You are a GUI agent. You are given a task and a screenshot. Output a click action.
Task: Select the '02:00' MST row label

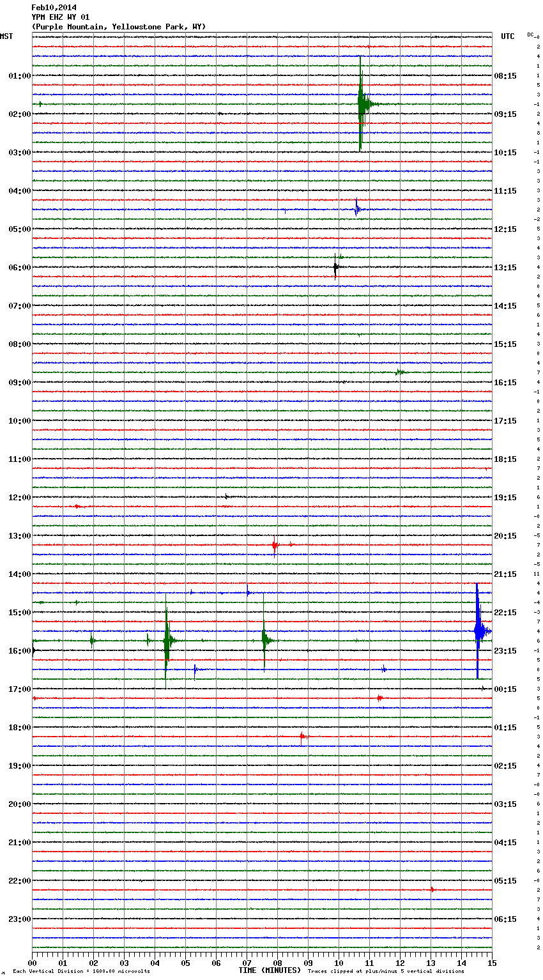(20, 114)
